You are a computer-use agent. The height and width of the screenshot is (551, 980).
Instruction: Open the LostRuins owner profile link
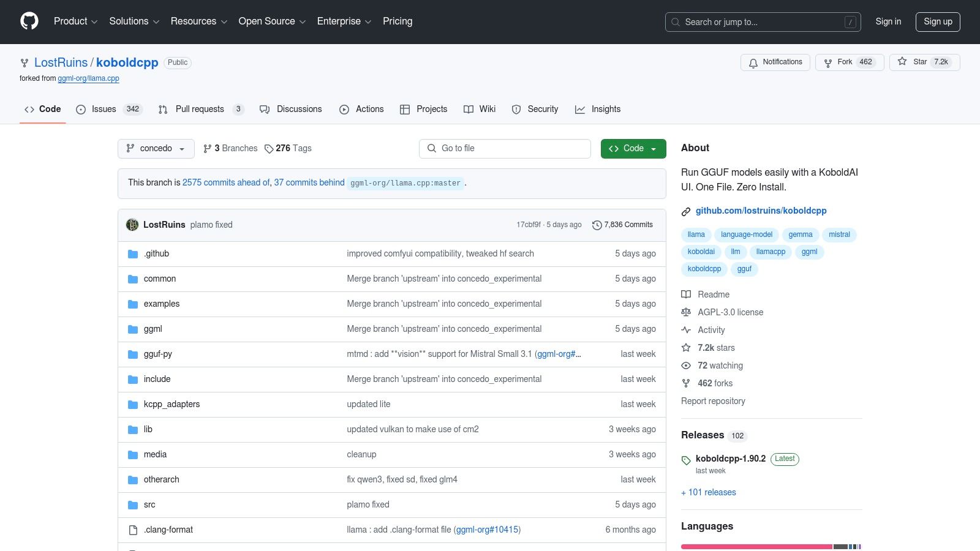[x=61, y=63]
